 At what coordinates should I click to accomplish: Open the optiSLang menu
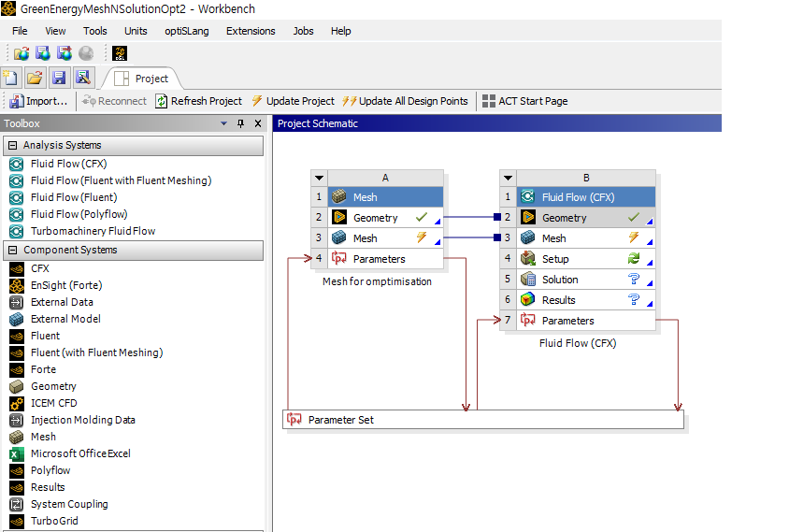click(x=187, y=31)
